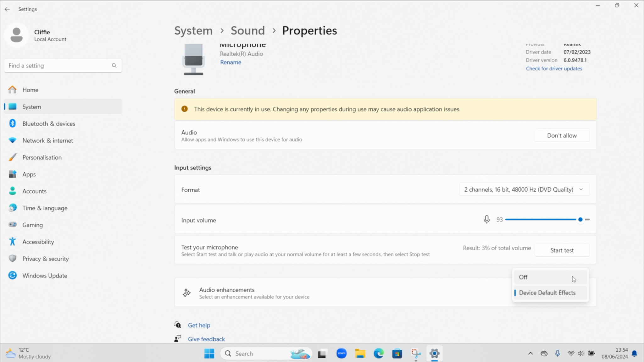
Task: Click Don't allow to disable microphone access
Action: click(562, 135)
